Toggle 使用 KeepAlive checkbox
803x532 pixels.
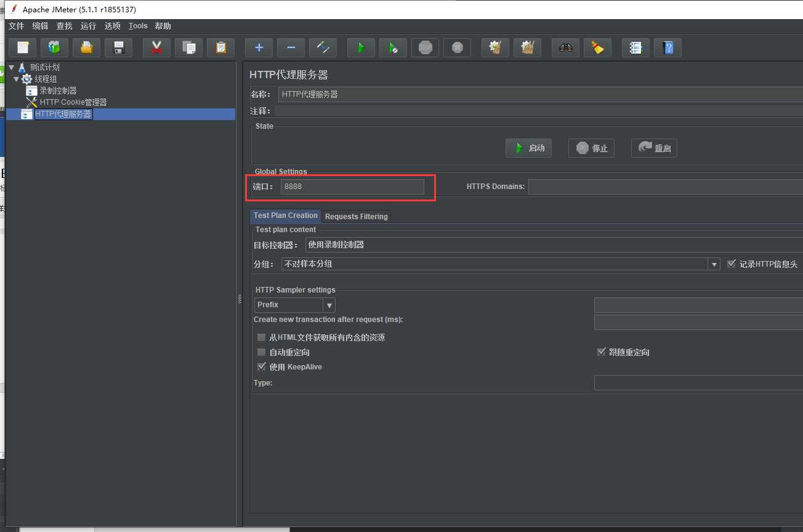click(262, 366)
